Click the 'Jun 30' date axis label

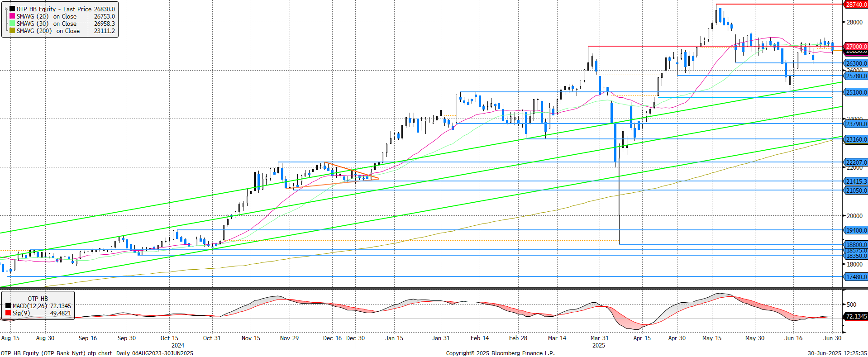coord(832,338)
